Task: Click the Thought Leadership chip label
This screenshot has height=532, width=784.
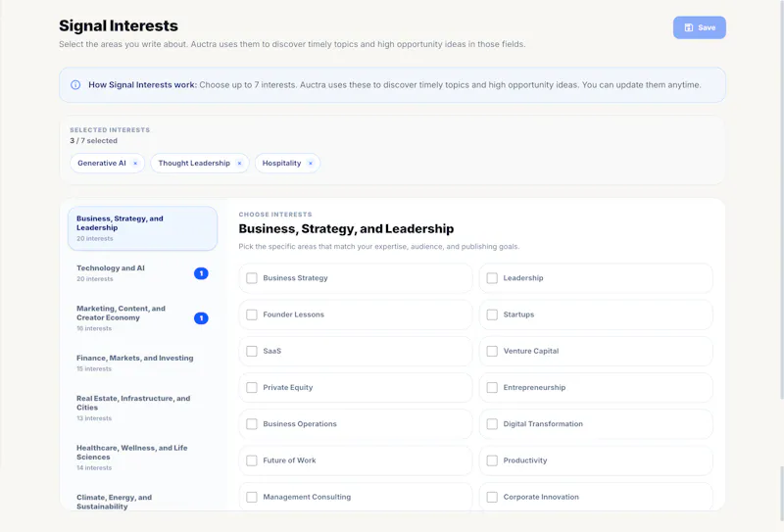Action: (x=194, y=164)
